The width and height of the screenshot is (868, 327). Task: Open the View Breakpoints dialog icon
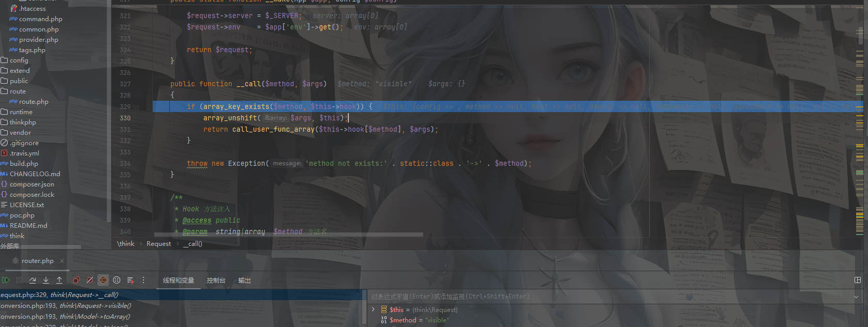click(76, 280)
